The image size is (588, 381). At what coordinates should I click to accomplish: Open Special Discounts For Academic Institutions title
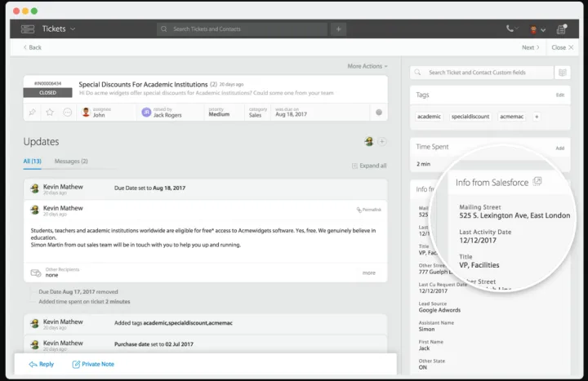pos(143,84)
